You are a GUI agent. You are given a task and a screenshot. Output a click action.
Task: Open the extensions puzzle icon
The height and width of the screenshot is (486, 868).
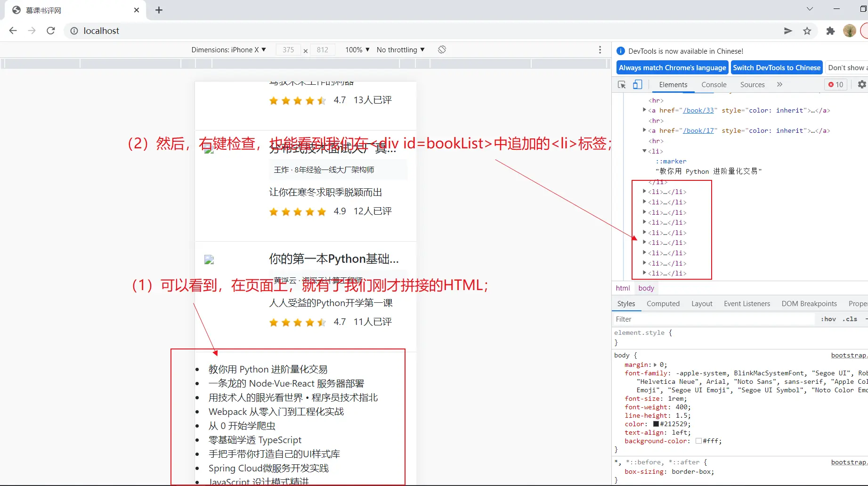point(830,31)
